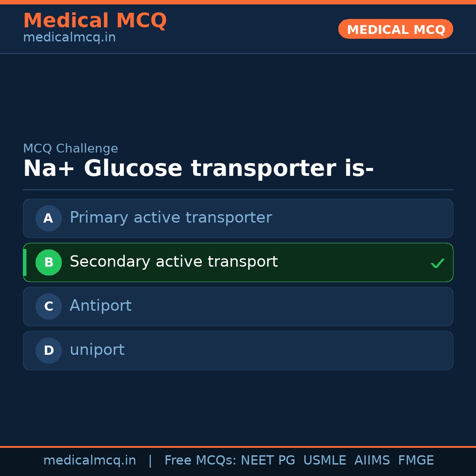Screen dimensions: 476x476
Task: Click the letter A circle badge
Action: (48, 218)
